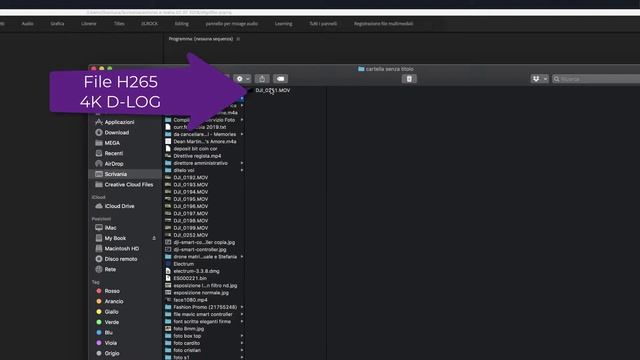Open the Registrazione file multimediali workspace
Screen dimensions: 640x360
pos(383,24)
